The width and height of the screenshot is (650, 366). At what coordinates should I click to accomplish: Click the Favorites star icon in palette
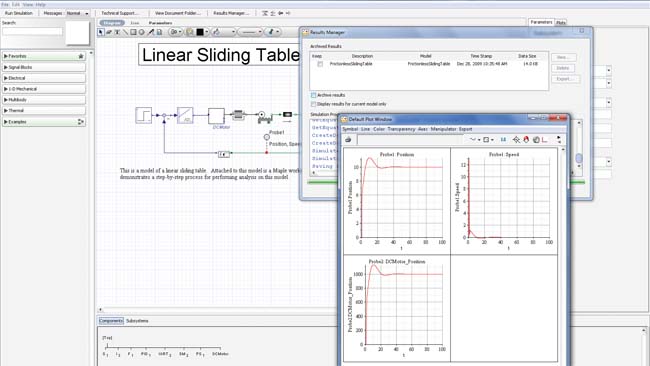[81, 56]
